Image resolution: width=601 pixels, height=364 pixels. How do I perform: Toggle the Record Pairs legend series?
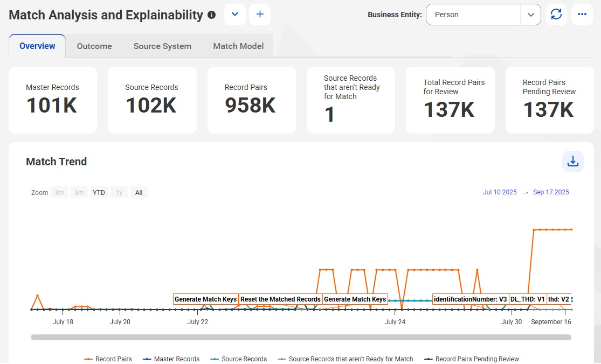pyautogui.click(x=108, y=359)
